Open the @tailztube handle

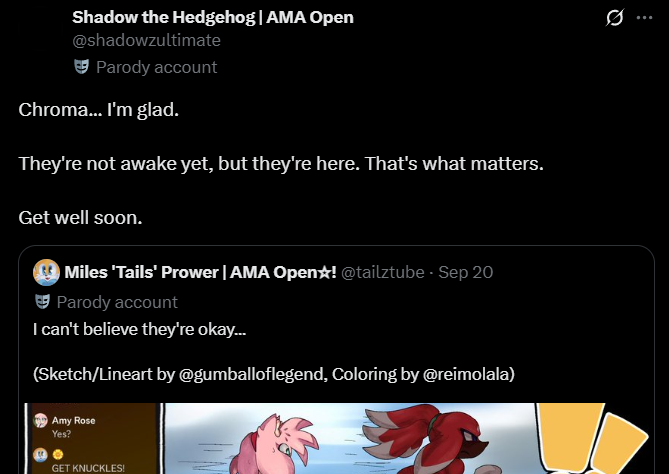[383, 272]
